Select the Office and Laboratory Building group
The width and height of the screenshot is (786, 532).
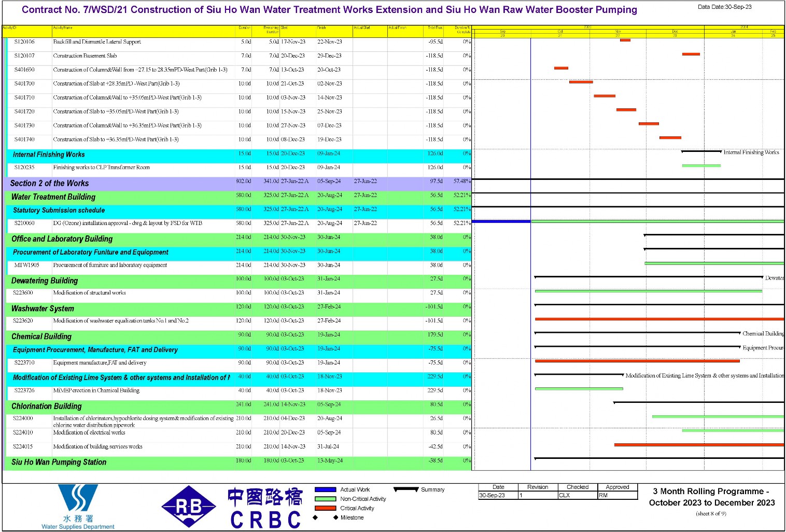240,240
